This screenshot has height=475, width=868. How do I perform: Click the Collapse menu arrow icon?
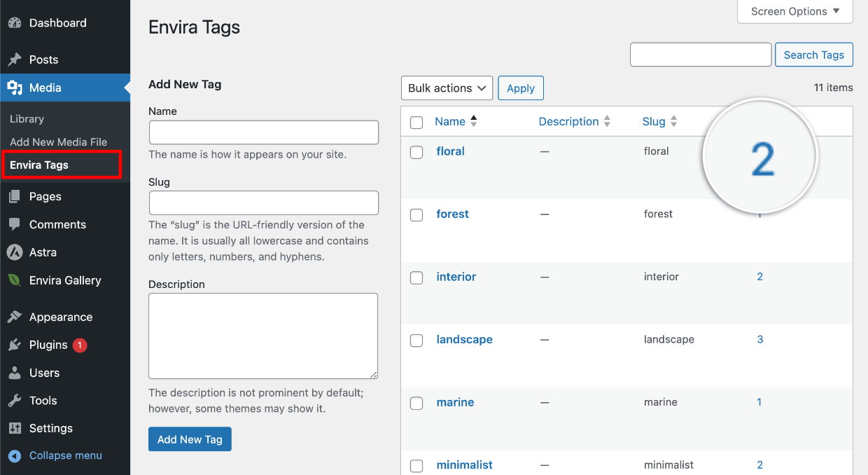15,455
